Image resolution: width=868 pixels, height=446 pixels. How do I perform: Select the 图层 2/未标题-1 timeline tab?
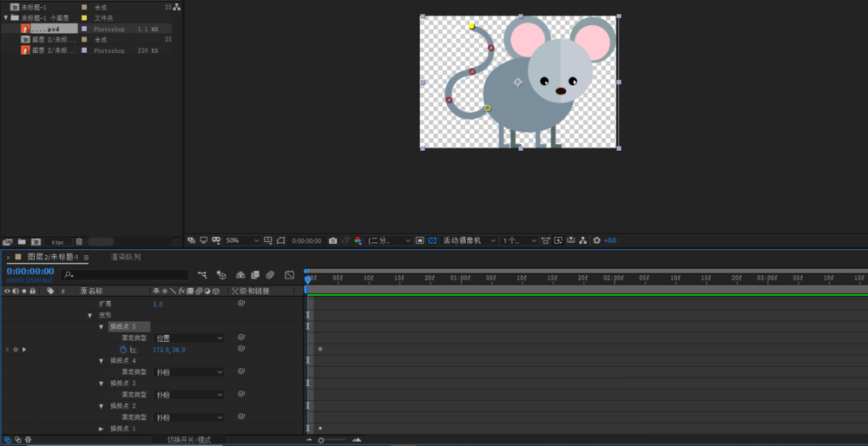pyautogui.click(x=52, y=258)
